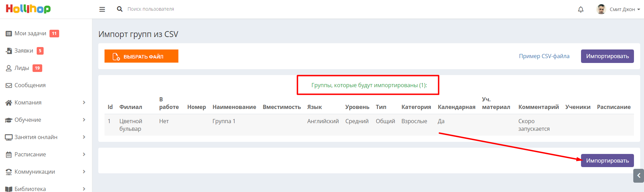The height and width of the screenshot is (192, 644).
Task: Click the Календарная column header
Action: click(456, 107)
